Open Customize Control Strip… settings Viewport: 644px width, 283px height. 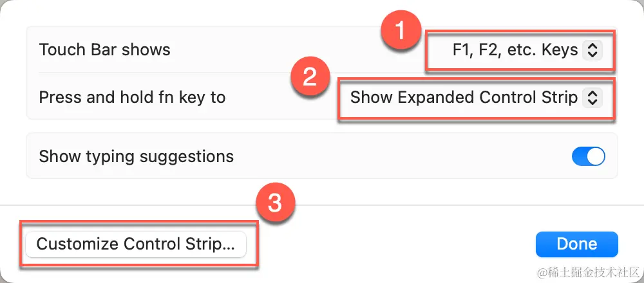click(136, 244)
